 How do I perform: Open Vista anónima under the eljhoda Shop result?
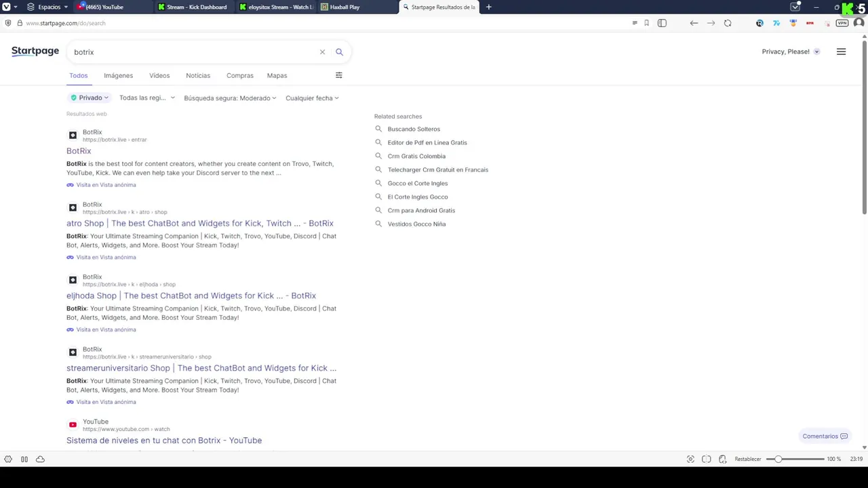(x=101, y=330)
